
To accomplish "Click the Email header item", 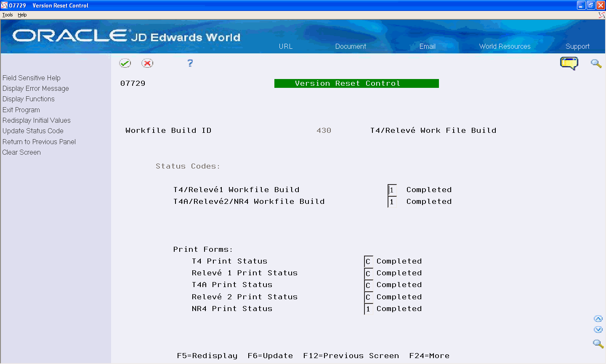I will (x=427, y=46).
